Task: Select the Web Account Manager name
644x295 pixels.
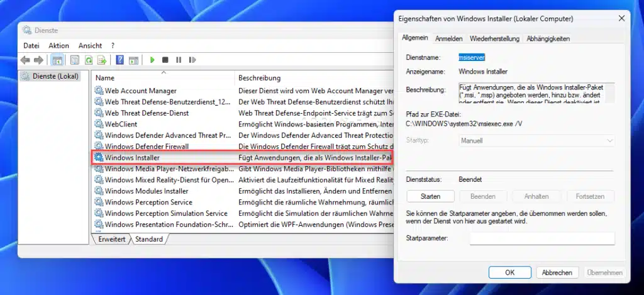Action: tap(140, 91)
